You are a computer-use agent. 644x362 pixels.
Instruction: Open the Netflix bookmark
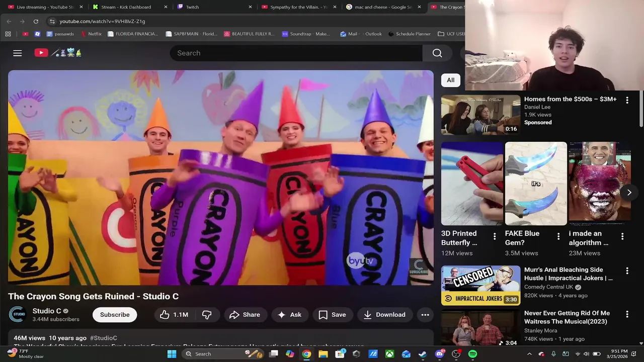[91, 34]
